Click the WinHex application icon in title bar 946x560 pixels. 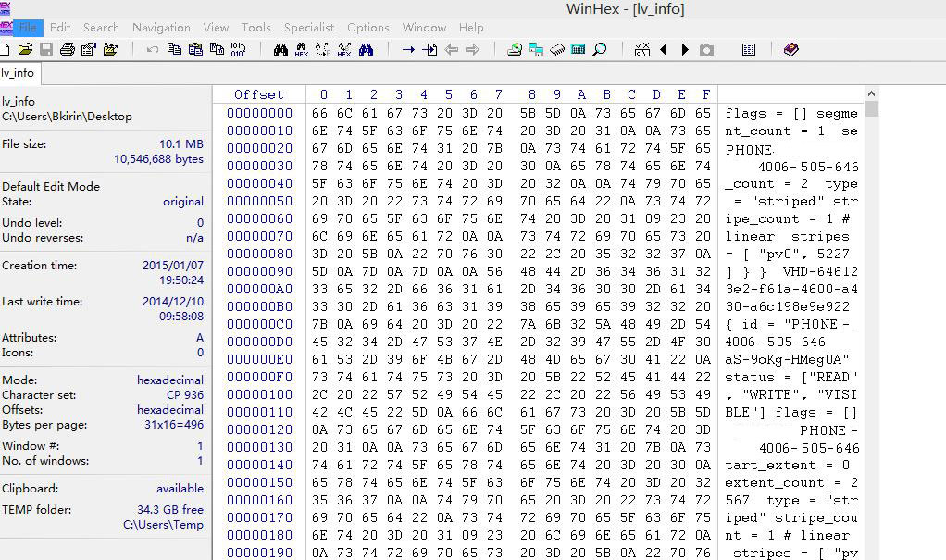pyautogui.click(x=6, y=8)
